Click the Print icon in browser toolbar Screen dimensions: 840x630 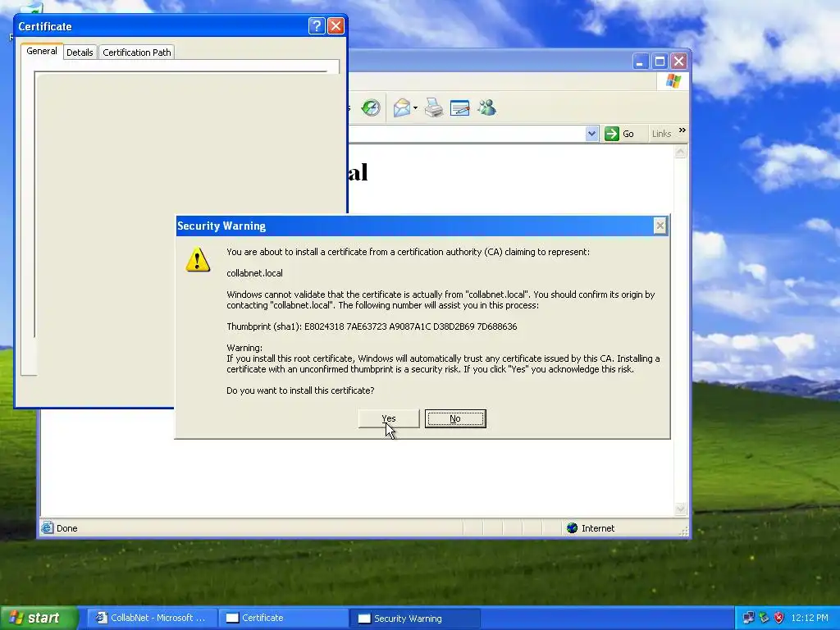tap(433, 107)
